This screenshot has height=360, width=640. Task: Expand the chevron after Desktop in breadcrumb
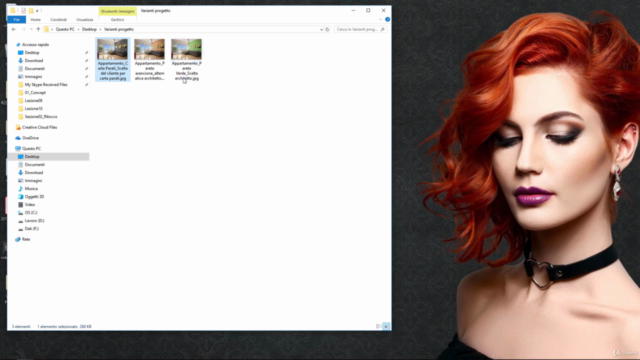(x=100, y=29)
